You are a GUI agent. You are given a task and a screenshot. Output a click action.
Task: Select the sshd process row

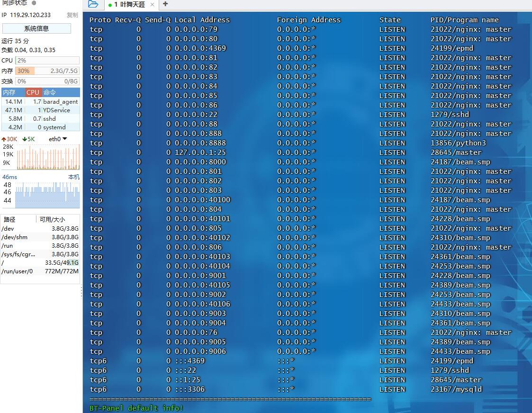41,118
